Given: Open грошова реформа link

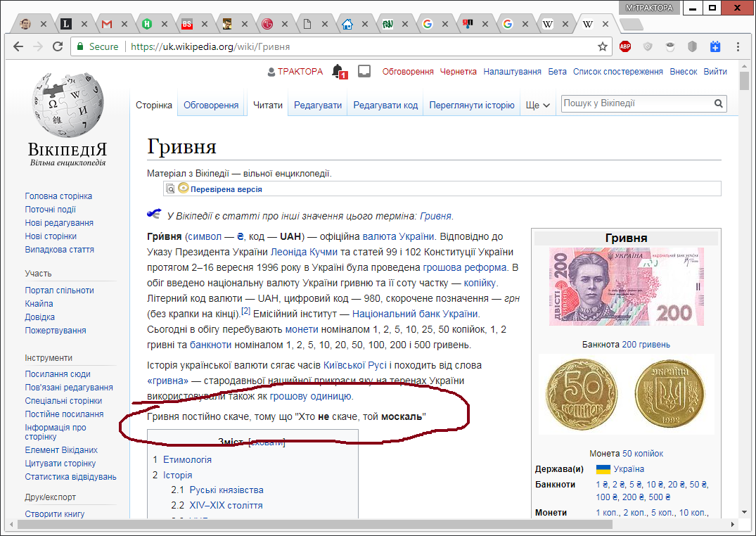Looking at the screenshot, I should click(x=465, y=268).
